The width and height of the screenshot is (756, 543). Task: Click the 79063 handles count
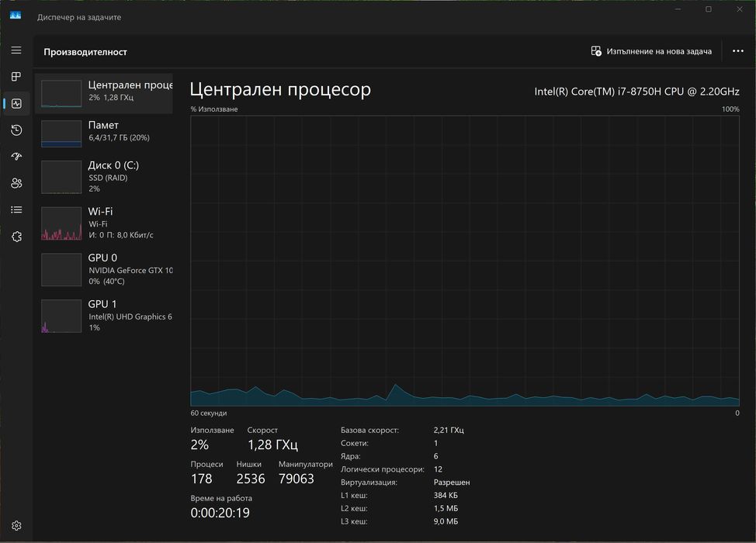(296, 479)
